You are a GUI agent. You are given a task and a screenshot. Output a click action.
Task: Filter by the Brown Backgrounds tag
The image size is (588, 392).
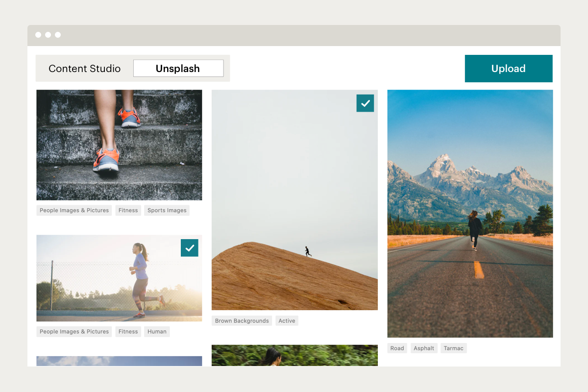tap(242, 321)
